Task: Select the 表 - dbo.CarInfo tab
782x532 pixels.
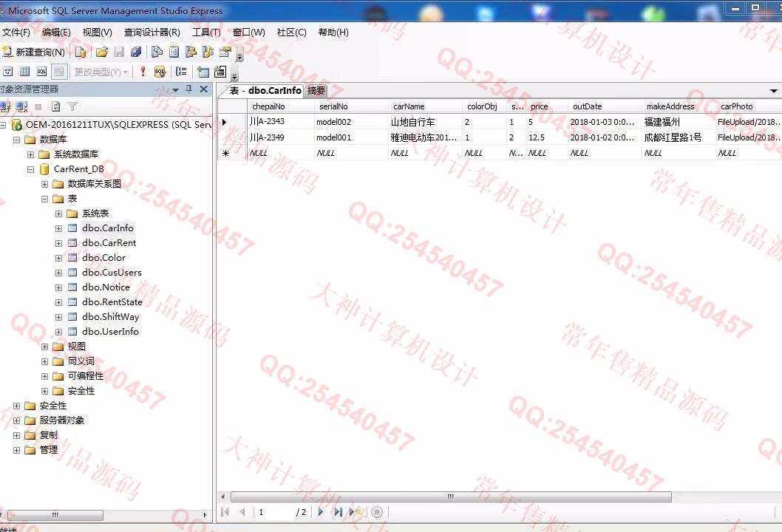Action: [265, 91]
